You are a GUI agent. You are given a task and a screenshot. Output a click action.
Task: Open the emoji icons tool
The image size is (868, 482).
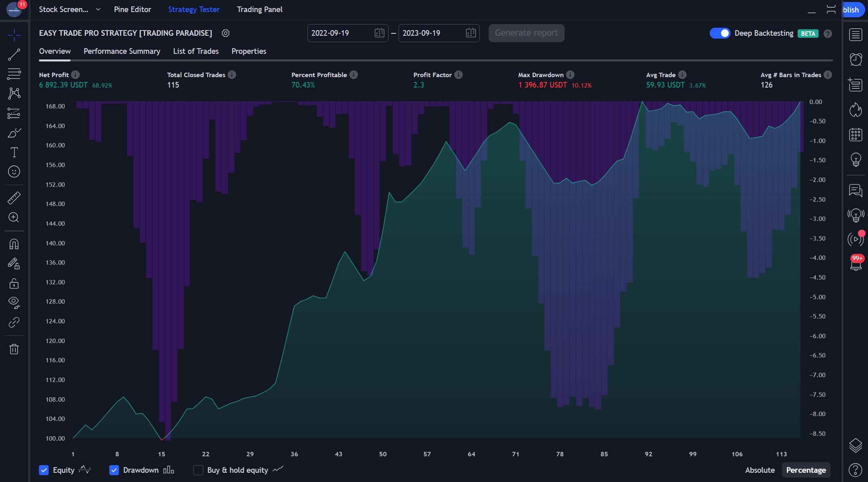pyautogui.click(x=14, y=172)
